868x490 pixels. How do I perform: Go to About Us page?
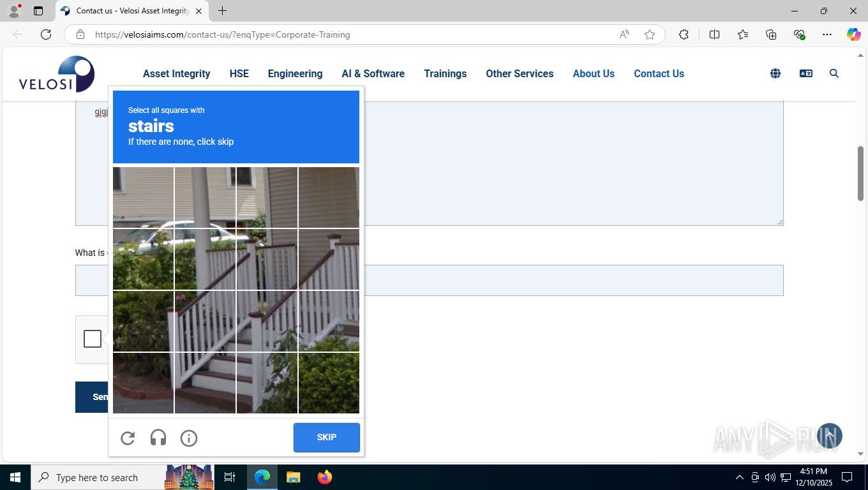tap(594, 73)
